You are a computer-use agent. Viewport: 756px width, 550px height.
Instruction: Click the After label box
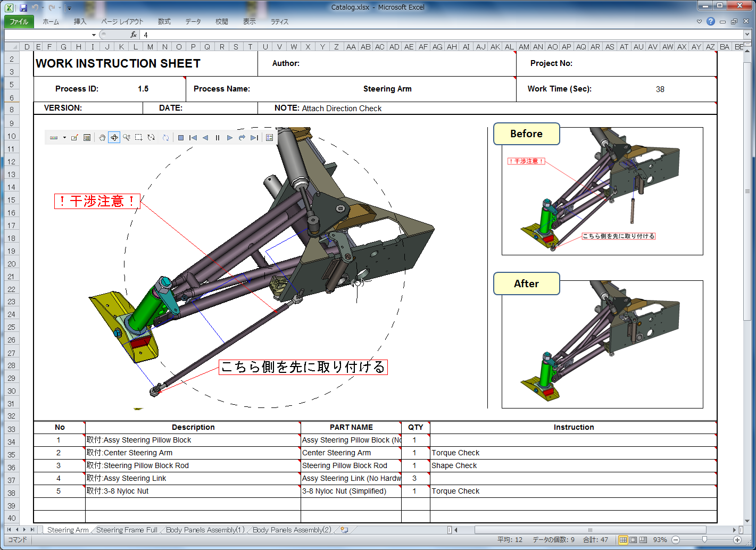click(527, 284)
